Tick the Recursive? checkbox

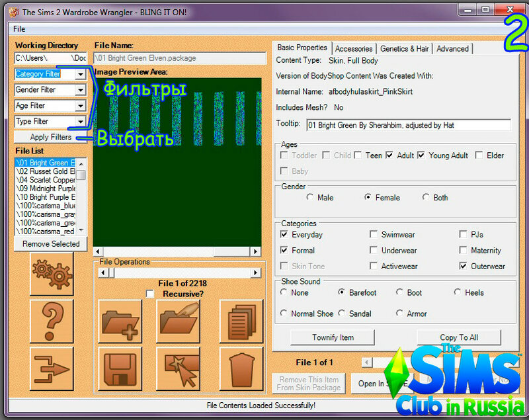pyautogui.click(x=150, y=294)
